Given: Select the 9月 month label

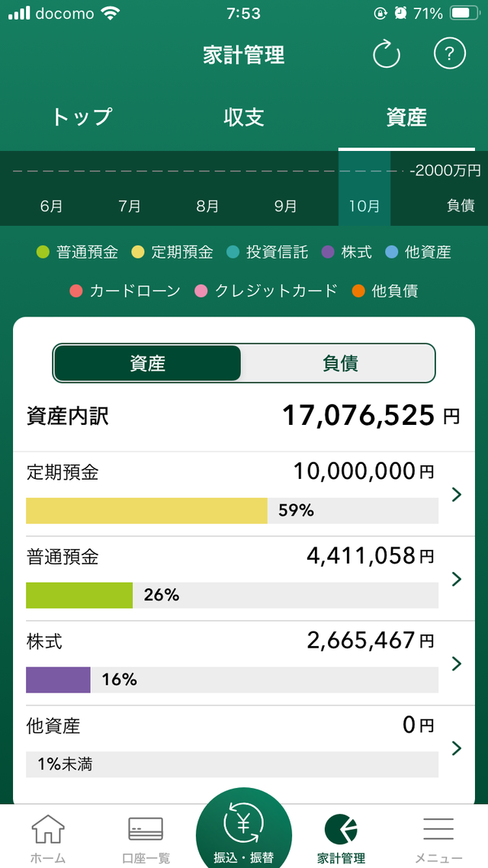Looking at the screenshot, I should point(285,206).
